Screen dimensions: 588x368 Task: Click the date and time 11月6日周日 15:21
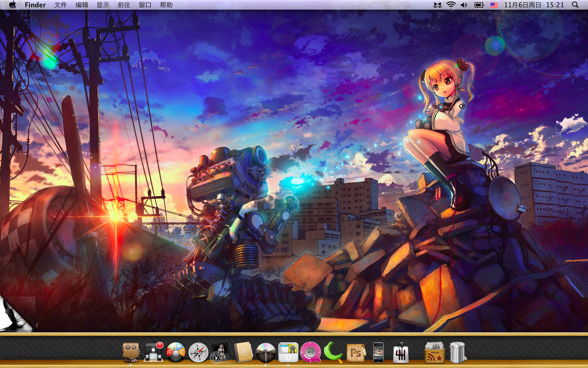pos(534,5)
